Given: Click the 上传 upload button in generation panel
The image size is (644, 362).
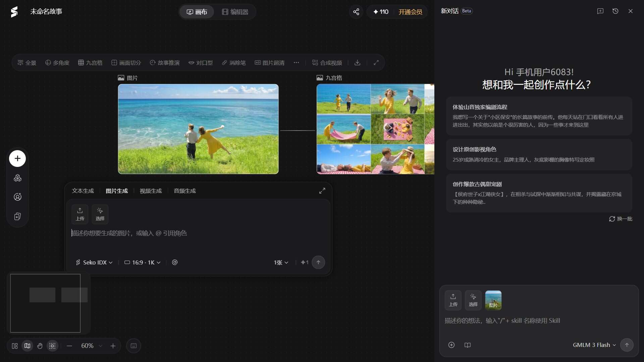Looking at the screenshot, I should pyautogui.click(x=80, y=214).
